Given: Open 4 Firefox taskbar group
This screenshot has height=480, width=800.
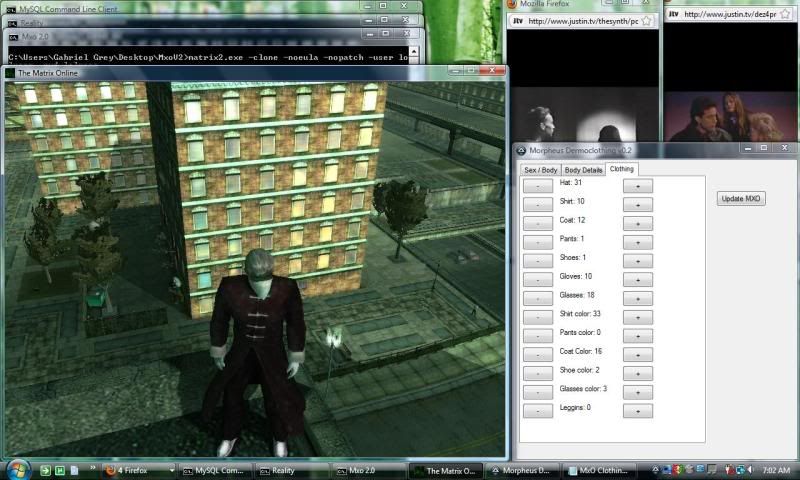Looking at the screenshot, I should pyautogui.click(x=139, y=470).
